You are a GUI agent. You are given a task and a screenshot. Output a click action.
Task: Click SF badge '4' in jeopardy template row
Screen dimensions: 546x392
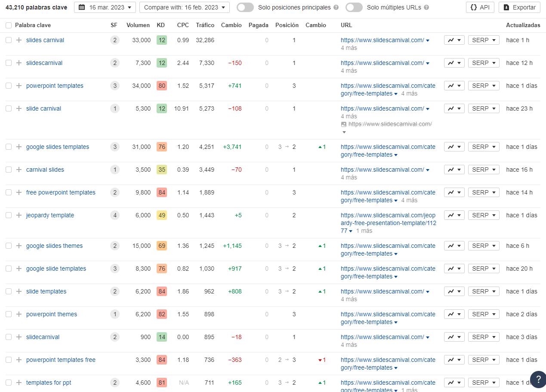point(114,215)
